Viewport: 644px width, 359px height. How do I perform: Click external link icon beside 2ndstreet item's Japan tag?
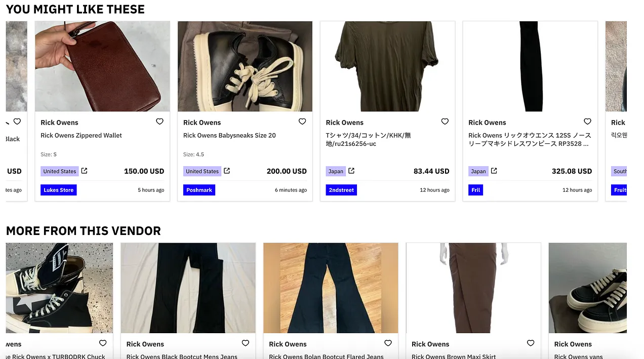point(351,171)
